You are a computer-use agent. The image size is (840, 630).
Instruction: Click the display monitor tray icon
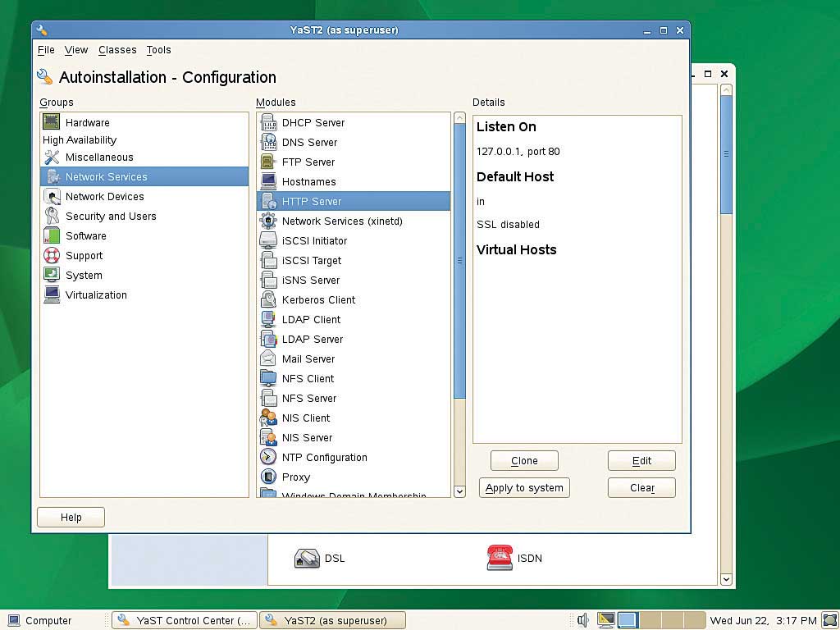(x=606, y=620)
